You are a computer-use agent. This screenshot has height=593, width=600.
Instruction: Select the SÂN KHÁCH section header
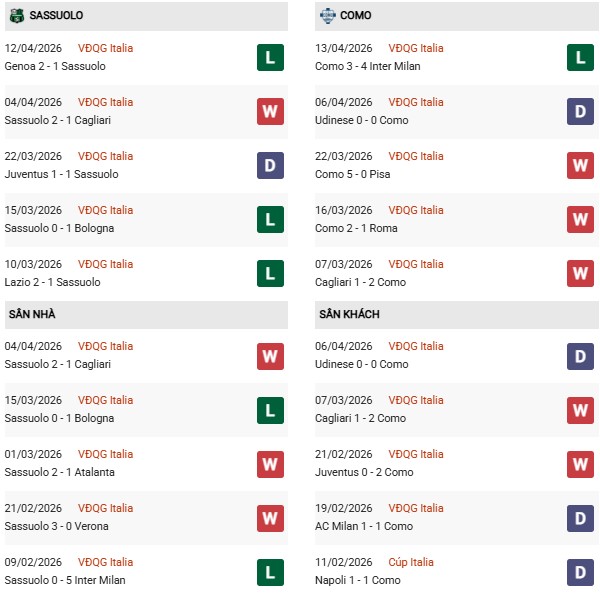tap(349, 314)
